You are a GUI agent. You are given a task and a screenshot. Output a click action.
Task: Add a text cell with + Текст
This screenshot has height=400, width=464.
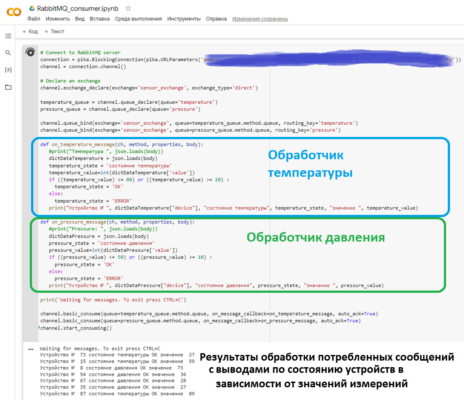click(54, 31)
